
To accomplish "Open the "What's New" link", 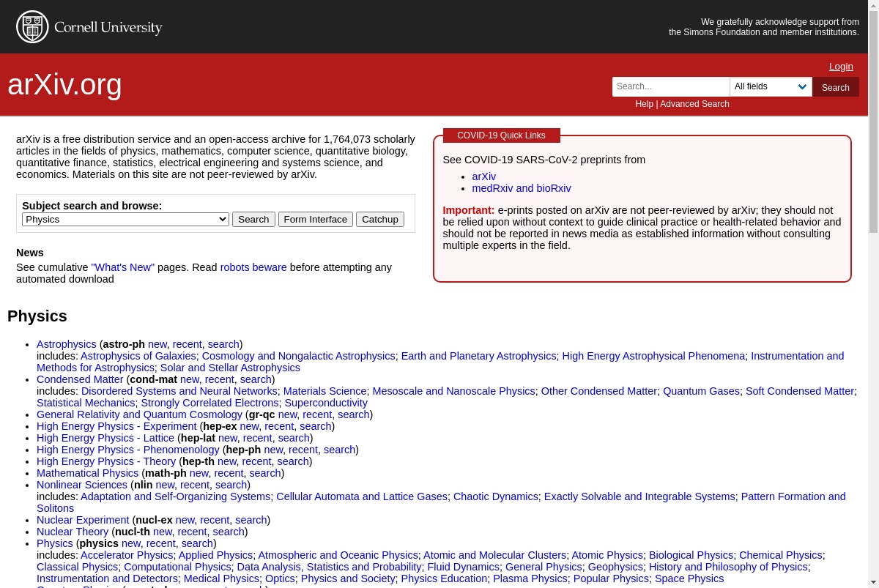I will pos(123,267).
